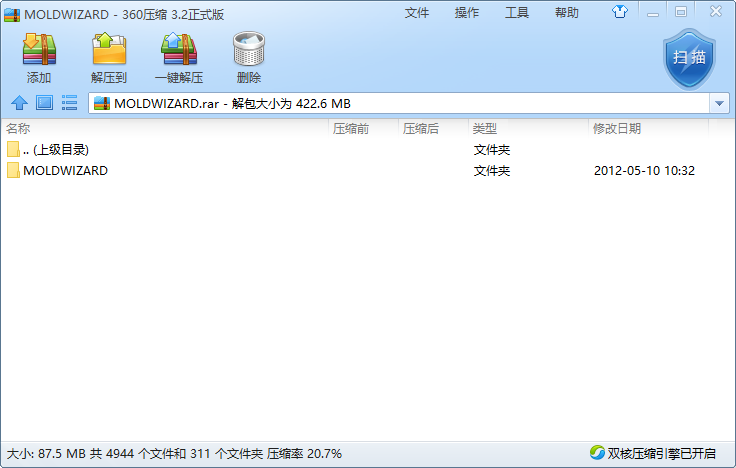Click the rar archive icon in address bar

click(102, 103)
